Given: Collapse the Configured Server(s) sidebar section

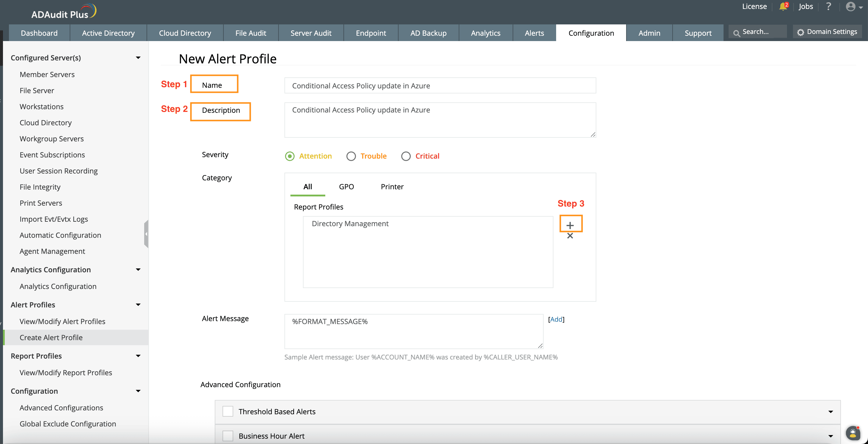Looking at the screenshot, I should click(138, 58).
